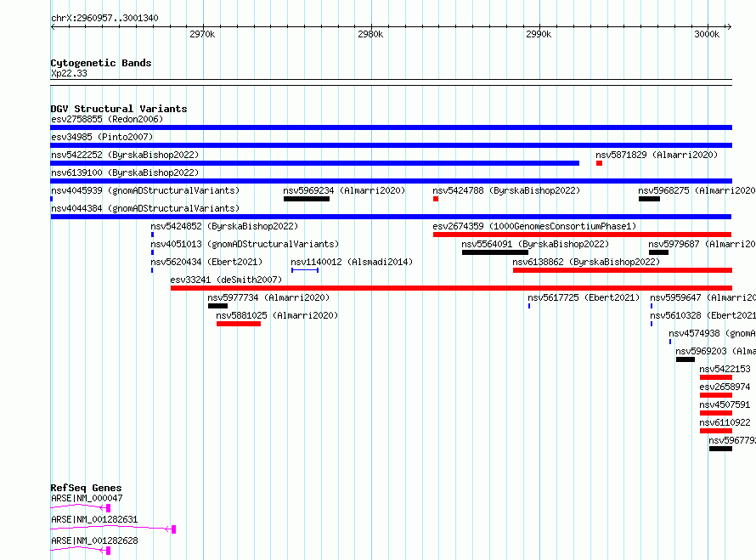Viewport: 756px width, 560px height.
Task: Click the ARSE|NM_000047 gene exon block
Action: click(x=109, y=508)
